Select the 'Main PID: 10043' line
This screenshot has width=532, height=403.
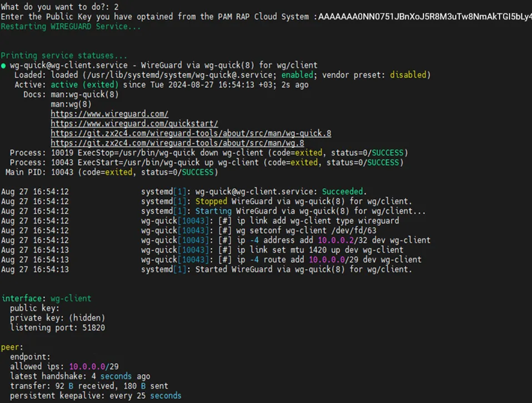pyautogui.click(x=112, y=172)
